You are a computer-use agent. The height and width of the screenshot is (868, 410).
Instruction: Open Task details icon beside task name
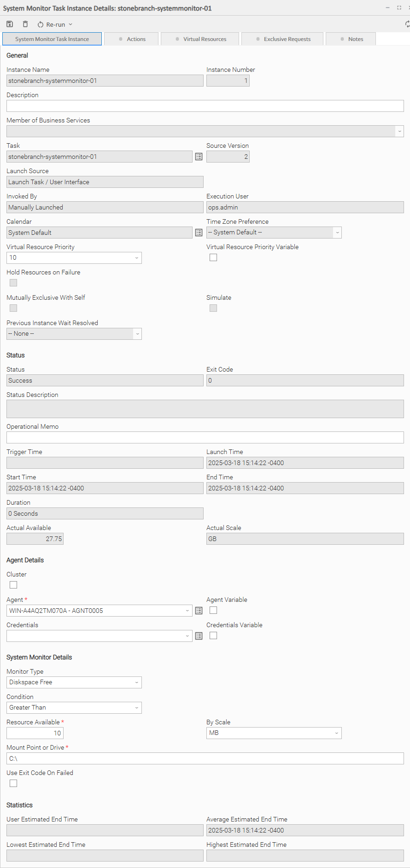(199, 157)
